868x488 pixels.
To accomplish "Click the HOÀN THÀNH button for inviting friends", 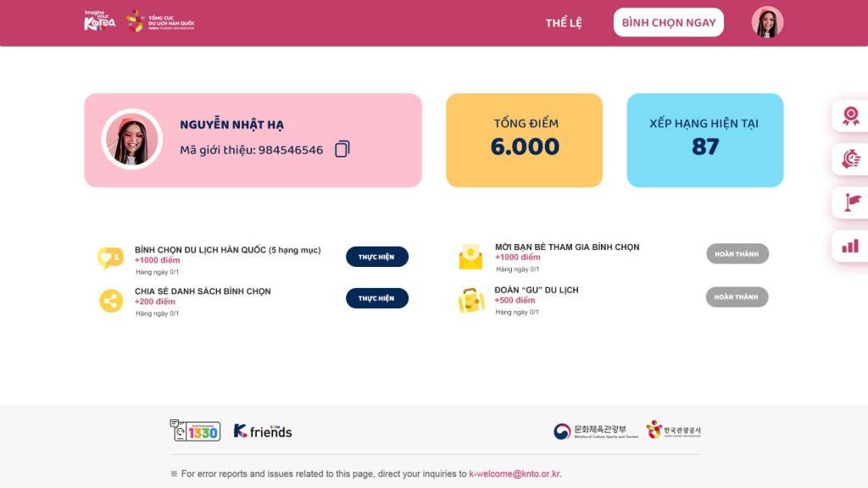I will point(737,254).
